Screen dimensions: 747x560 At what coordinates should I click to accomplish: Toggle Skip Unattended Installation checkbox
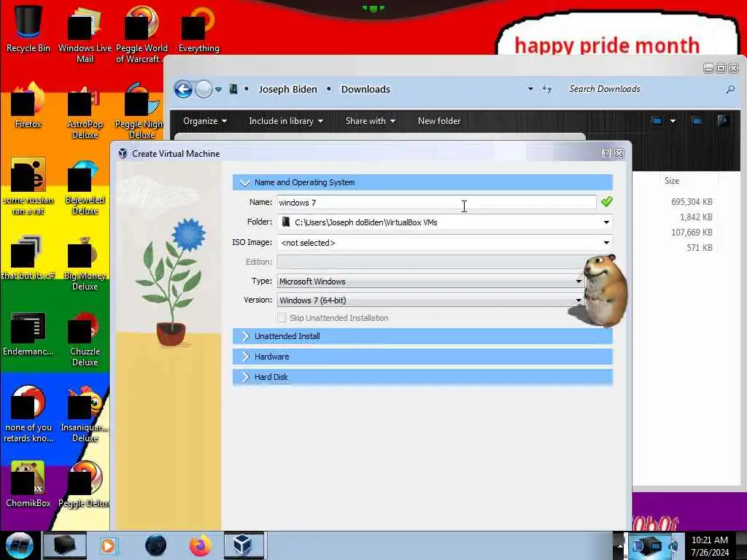click(x=282, y=318)
